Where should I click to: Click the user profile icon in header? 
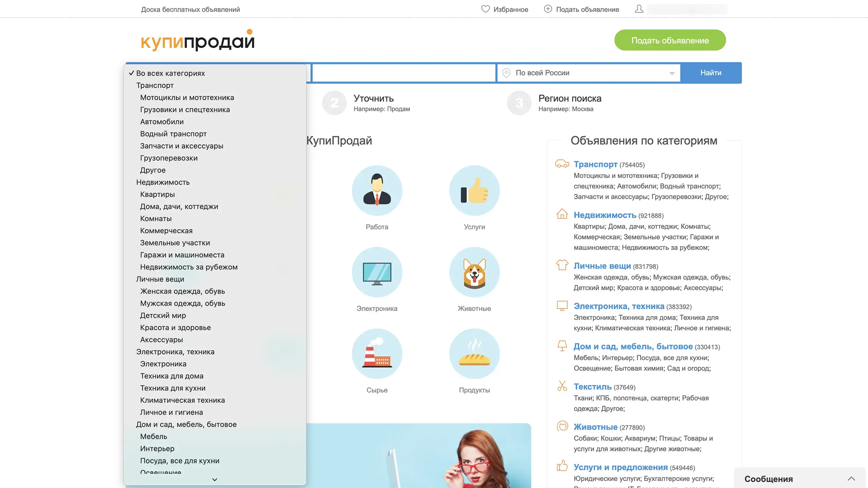(x=639, y=9)
